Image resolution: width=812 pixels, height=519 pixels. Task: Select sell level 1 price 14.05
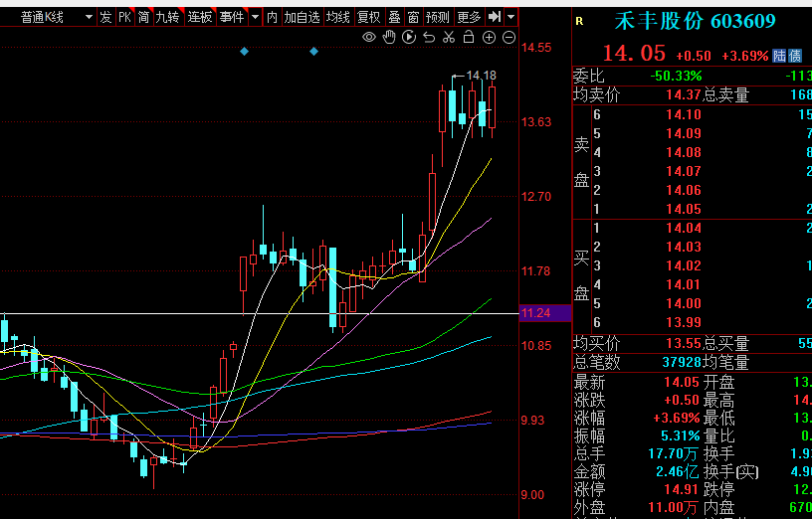[x=684, y=209]
